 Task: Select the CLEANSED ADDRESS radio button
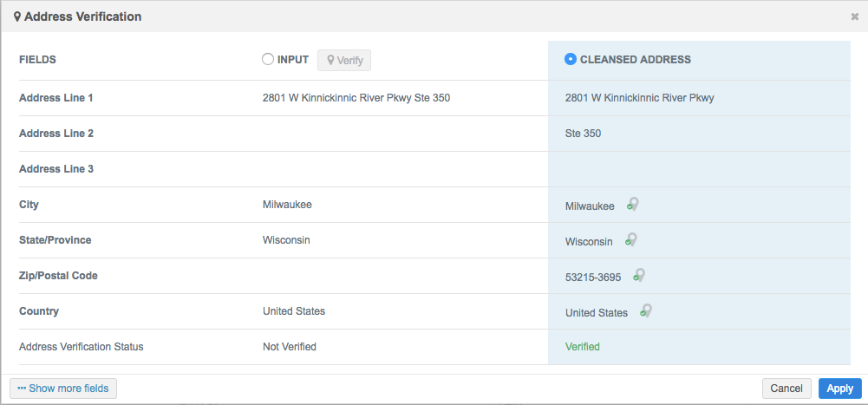click(x=571, y=60)
